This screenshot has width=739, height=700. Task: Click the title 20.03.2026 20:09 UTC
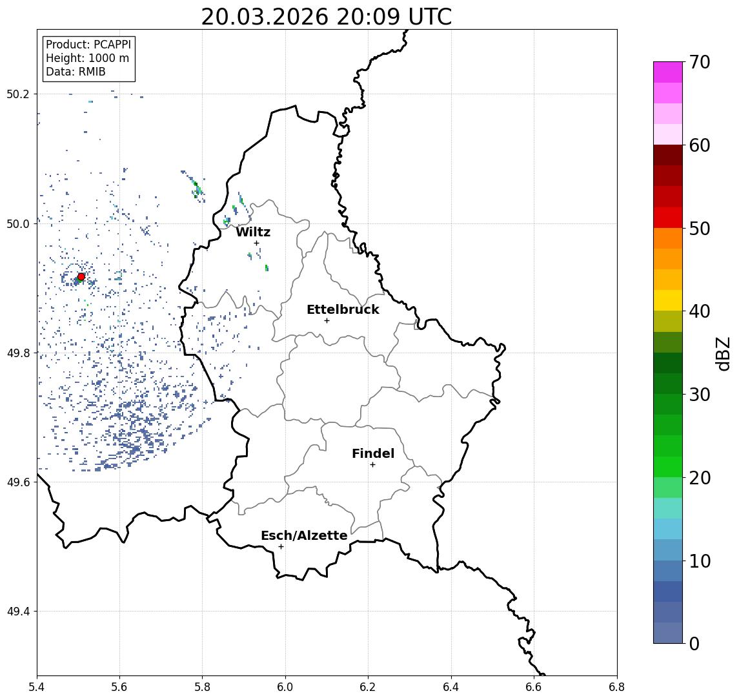coord(327,17)
